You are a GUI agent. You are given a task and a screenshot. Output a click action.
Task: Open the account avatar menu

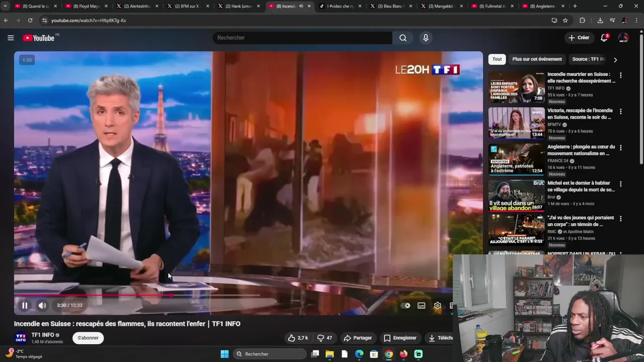tap(623, 38)
